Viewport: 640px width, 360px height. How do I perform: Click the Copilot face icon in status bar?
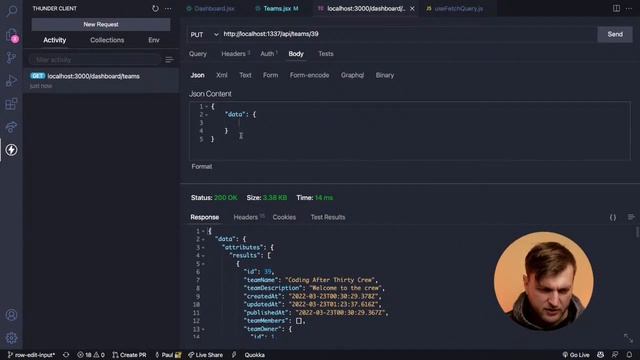(600, 355)
